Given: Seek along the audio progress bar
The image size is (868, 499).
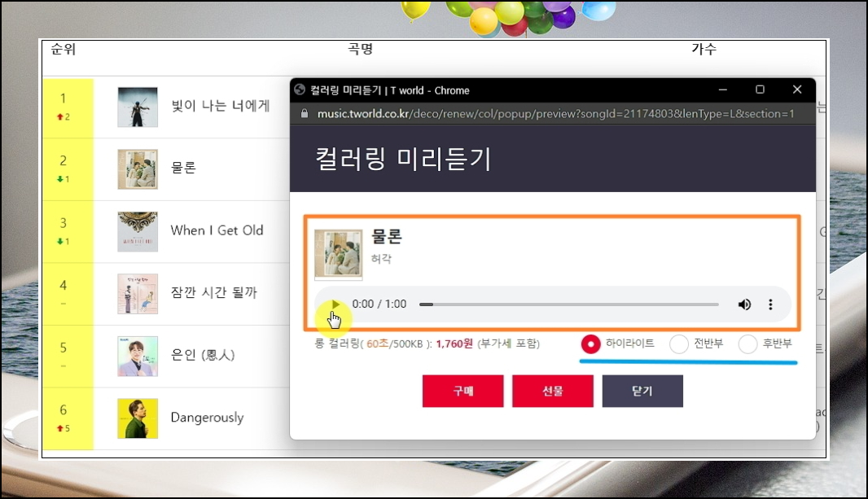Looking at the screenshot, I should [x=568, y=304].
